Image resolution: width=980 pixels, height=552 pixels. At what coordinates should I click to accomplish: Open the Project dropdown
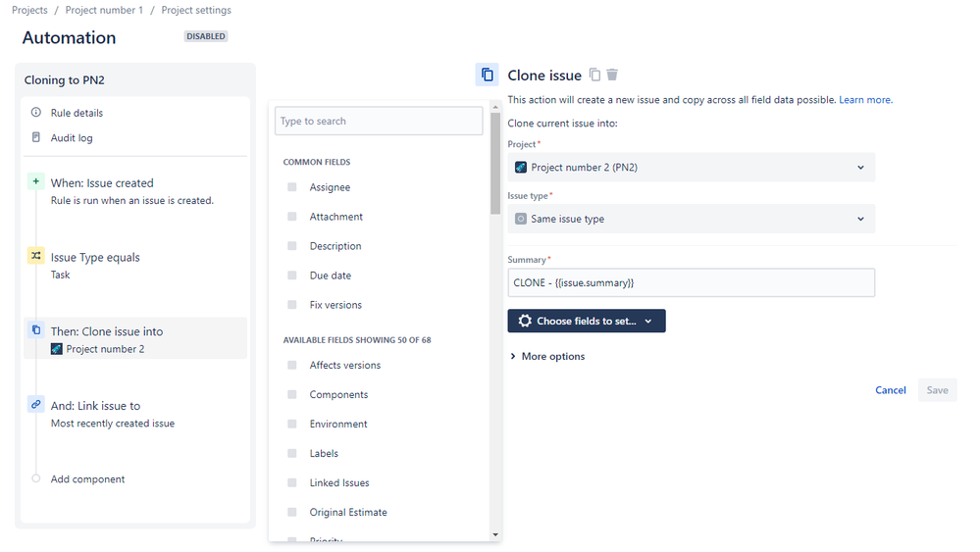(x=692, y=168)
